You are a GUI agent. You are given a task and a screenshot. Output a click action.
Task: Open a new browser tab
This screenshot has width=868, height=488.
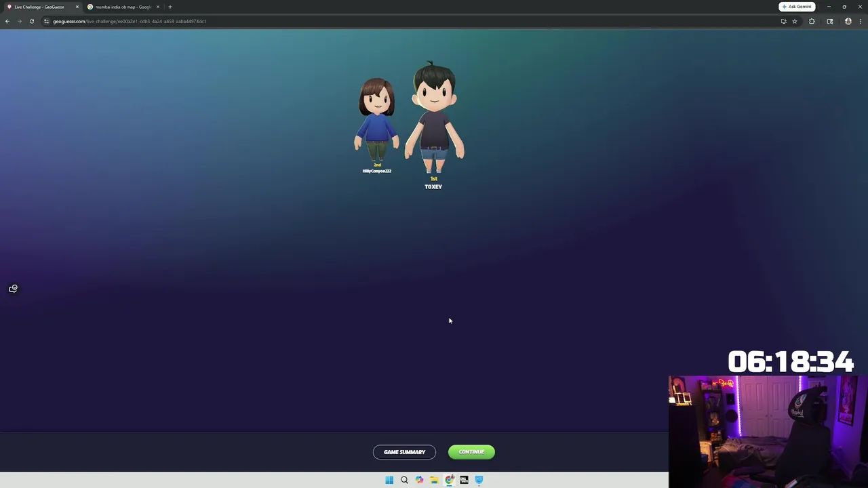170,7
